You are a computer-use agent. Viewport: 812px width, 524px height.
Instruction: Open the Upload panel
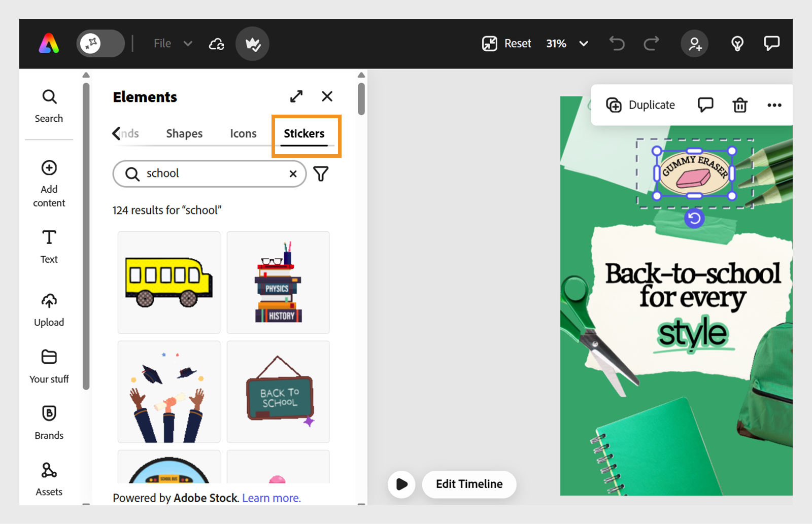tap(49, 309)
